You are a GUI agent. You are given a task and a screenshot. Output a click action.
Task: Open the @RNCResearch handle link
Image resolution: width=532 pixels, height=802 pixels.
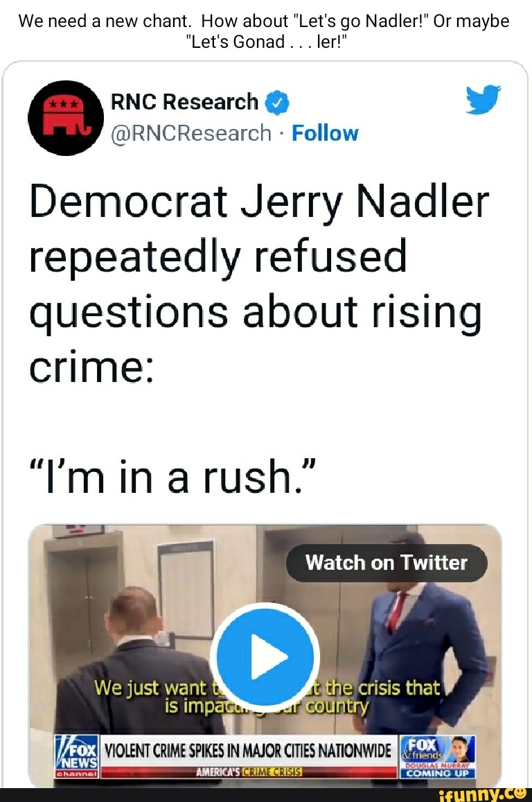click(x=191, y=132)
